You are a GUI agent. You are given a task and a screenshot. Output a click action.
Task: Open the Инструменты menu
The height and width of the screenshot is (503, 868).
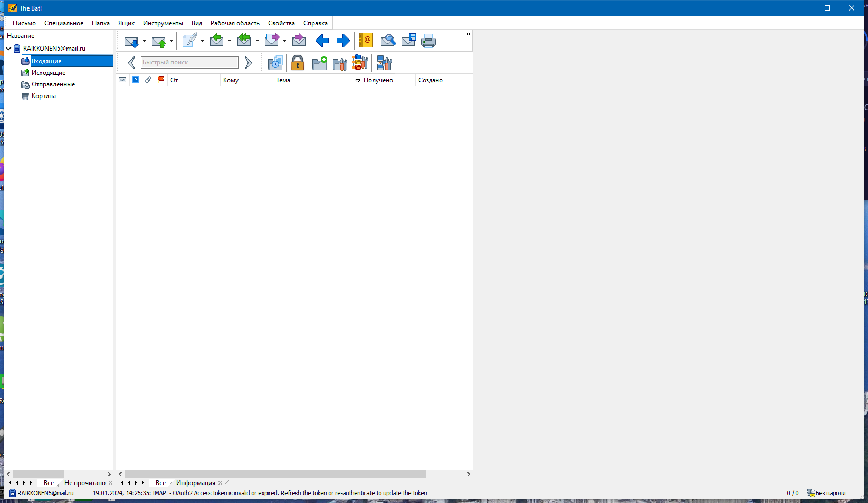(x=163, y=23)
